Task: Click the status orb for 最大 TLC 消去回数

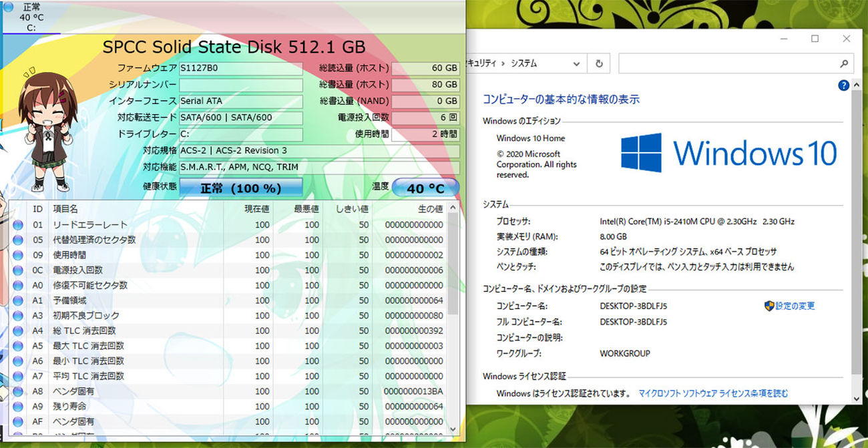Action: point(18,346)
